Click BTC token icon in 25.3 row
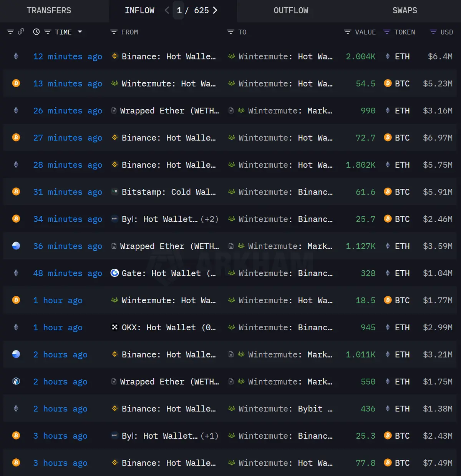Image resolution: width=461 pixels, height=476 pixels. click(388, 436)
